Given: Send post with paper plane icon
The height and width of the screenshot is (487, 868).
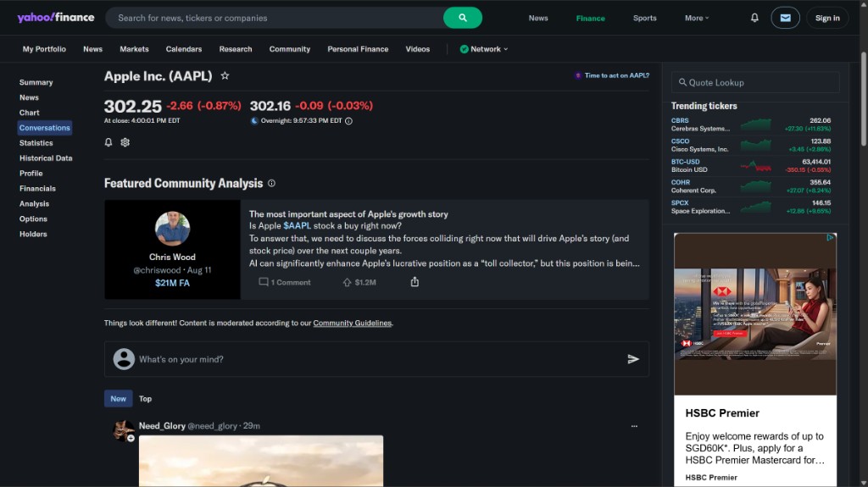Looking at the screenshot, I should (x=632, y=359).
